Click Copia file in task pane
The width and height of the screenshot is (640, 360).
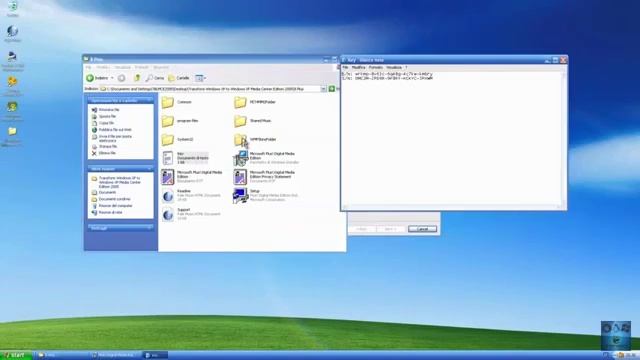click(107, 123)
